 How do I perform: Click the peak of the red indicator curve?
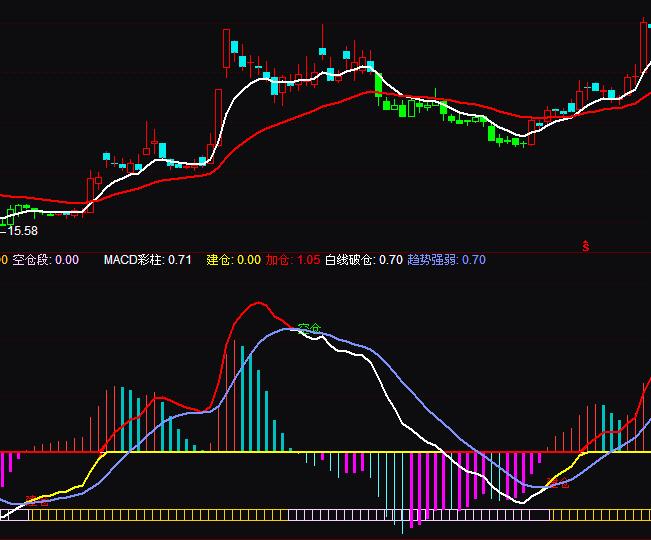click(259, 303)
